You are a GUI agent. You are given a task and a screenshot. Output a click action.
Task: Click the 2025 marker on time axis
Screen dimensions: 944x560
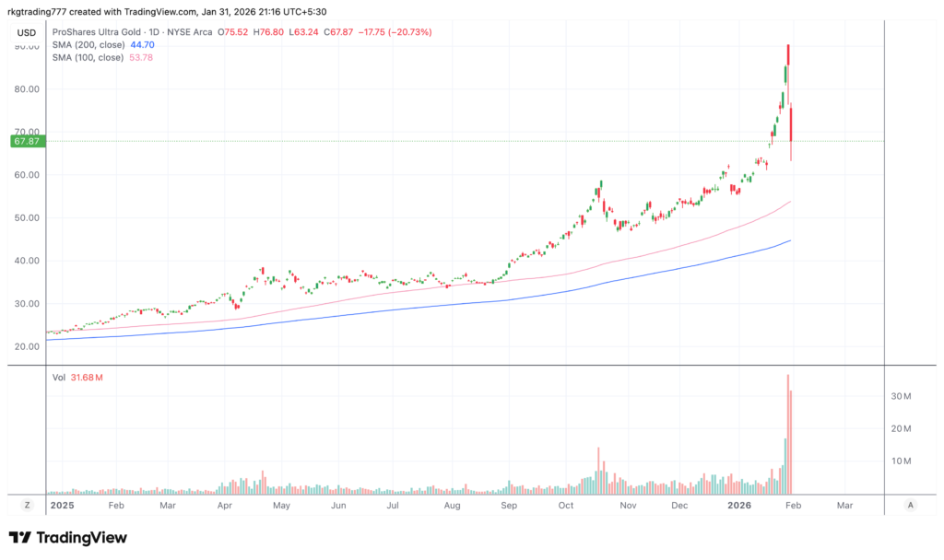[x=62, y=506]
